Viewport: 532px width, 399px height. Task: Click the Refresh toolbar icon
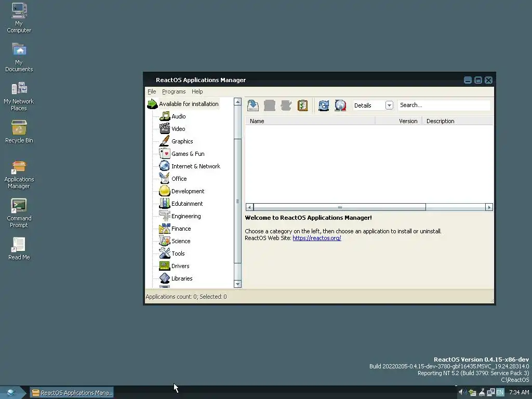click(x=324, y=105)
